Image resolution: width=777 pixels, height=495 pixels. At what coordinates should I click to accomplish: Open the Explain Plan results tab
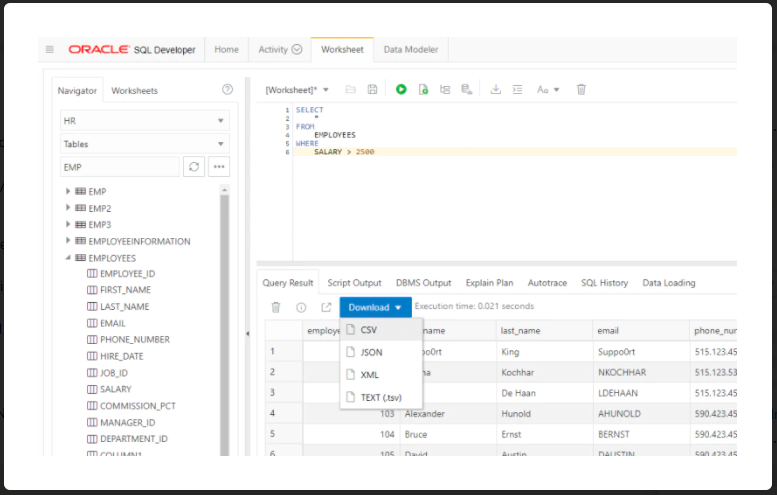click(490, 283)
